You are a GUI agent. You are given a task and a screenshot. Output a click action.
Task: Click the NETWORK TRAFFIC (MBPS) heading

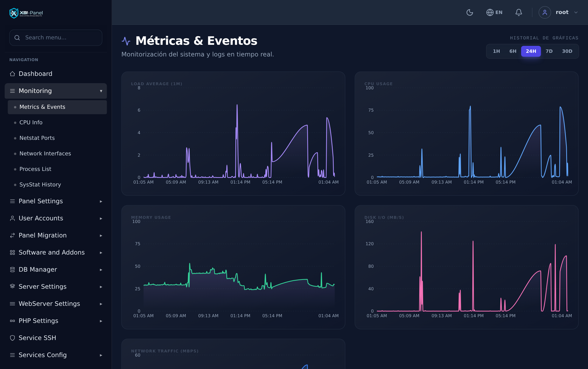coord(165,351)
